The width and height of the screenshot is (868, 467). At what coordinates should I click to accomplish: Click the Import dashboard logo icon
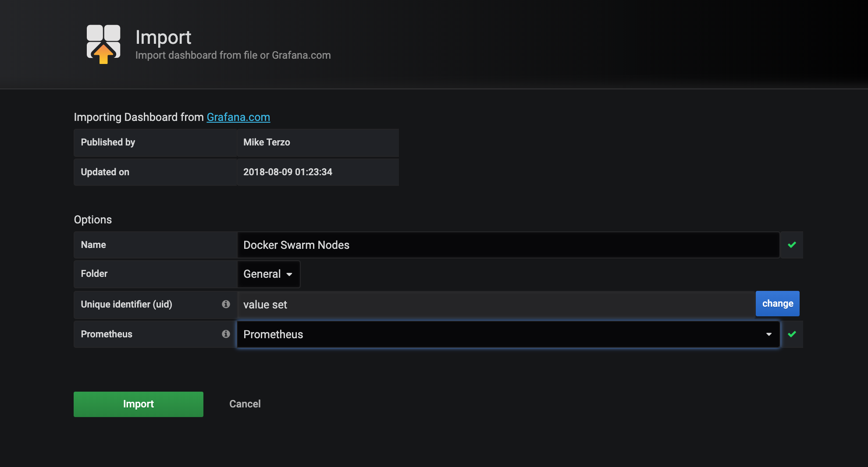click(x=103, y=44)
